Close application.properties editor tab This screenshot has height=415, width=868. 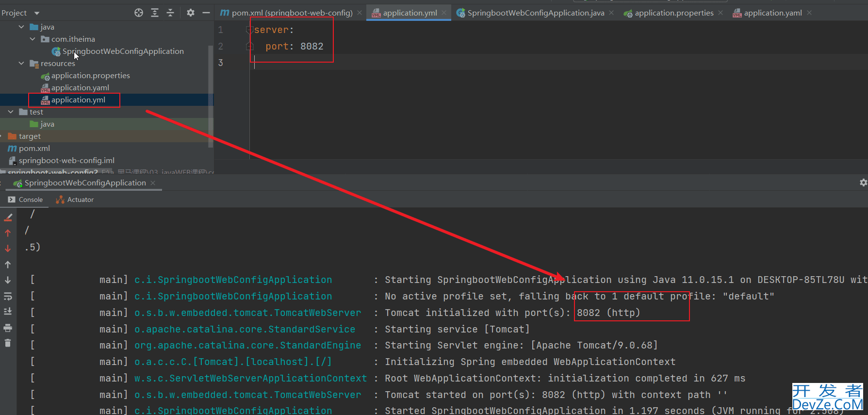click(x=721, y=13)
